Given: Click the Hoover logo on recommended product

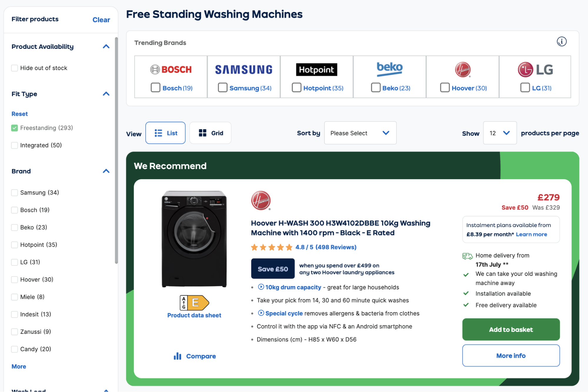Looking at the screenshot, I should pyautogui.click(x=261, y=201).
